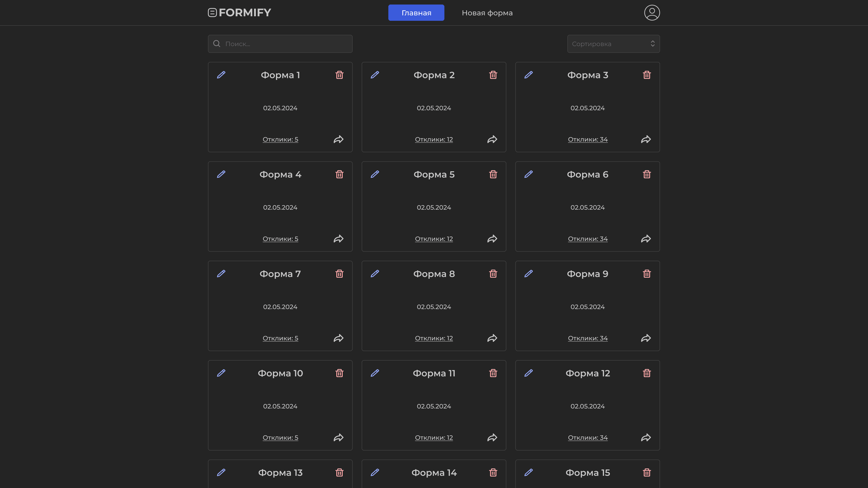
Task: Edit Форма 3 with the pencil icon
Action: click(528, 75)
